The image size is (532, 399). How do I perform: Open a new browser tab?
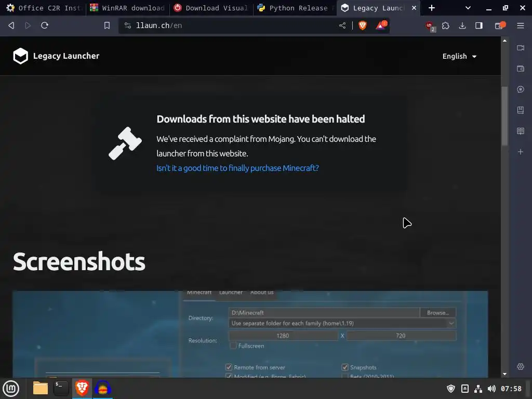coord(432,8)
